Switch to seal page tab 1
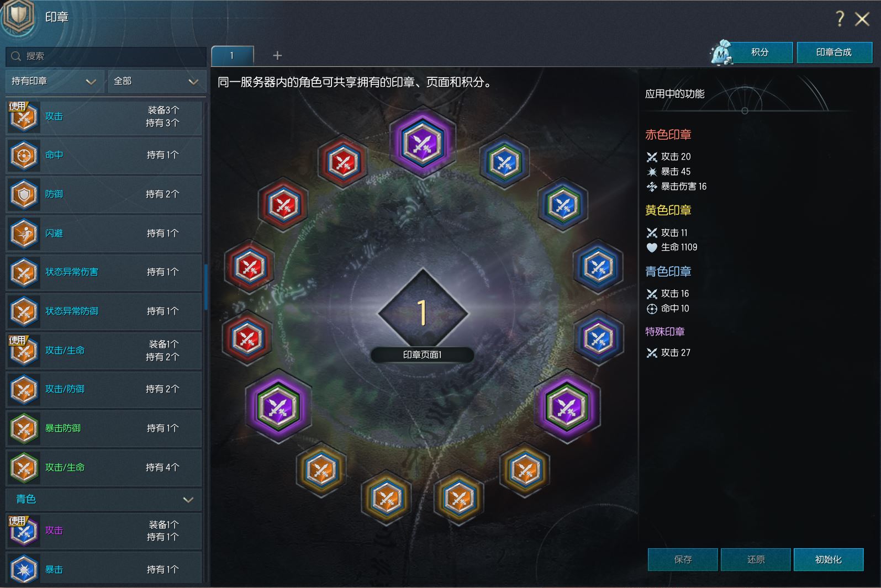 point(233,55)
